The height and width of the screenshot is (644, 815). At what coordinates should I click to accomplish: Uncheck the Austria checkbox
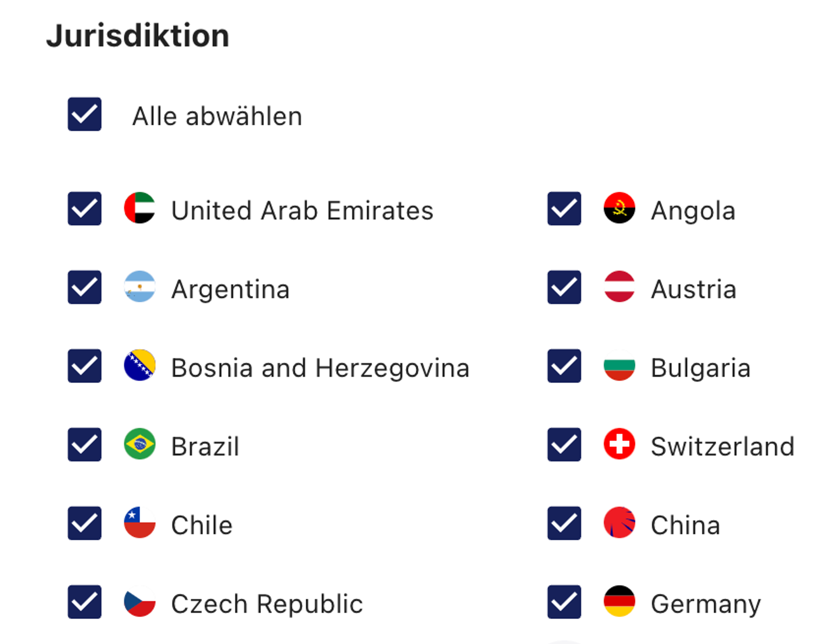tap(564, 287)
